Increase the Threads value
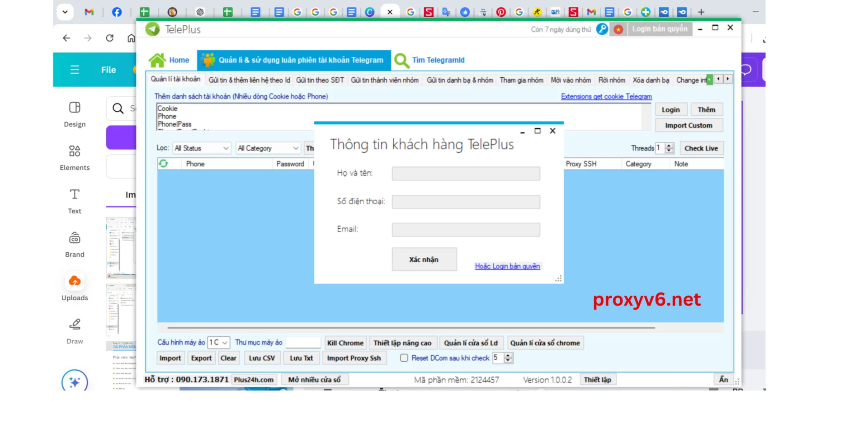 coord(670,146)
